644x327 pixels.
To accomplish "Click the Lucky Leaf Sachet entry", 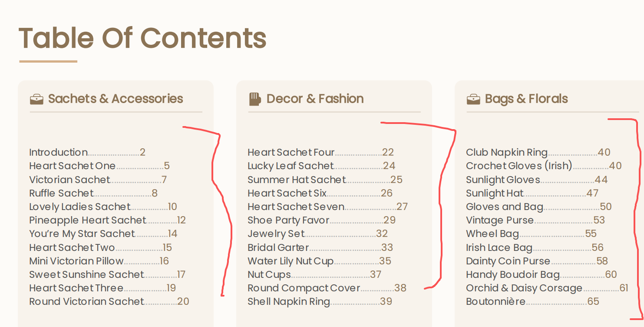I will click(x=321, y=166).
